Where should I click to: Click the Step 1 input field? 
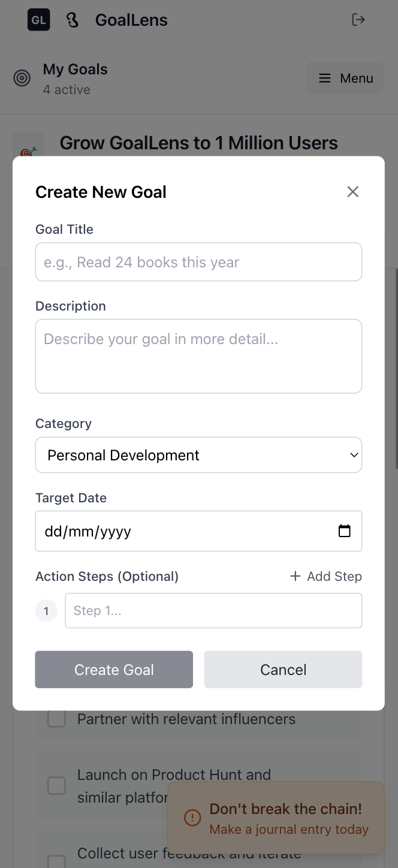(x=213, y=610)
